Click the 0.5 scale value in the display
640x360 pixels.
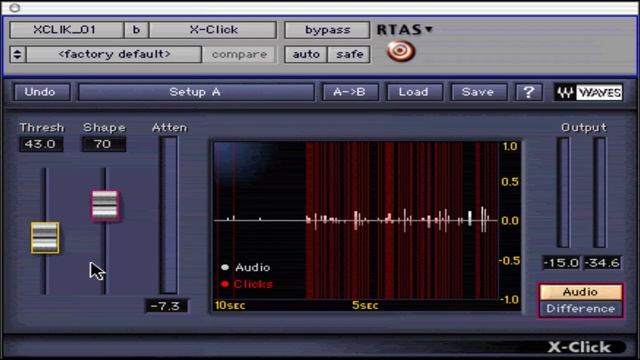[x=510, y=182]
